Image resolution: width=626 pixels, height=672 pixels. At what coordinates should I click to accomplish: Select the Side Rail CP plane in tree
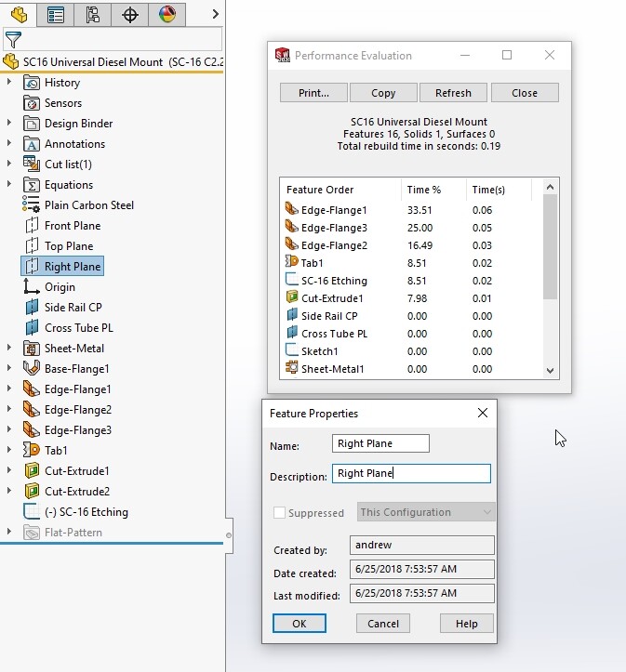tap(63, 308)
